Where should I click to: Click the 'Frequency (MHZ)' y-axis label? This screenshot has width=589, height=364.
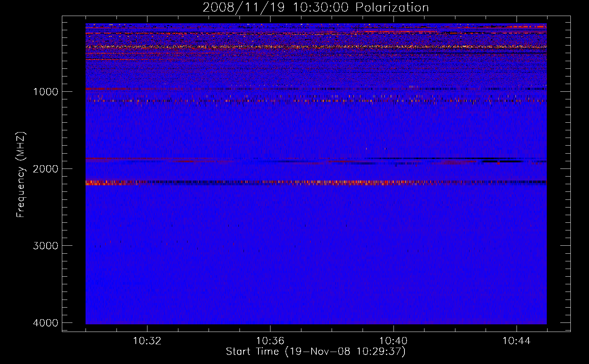[x=21, y=175]
